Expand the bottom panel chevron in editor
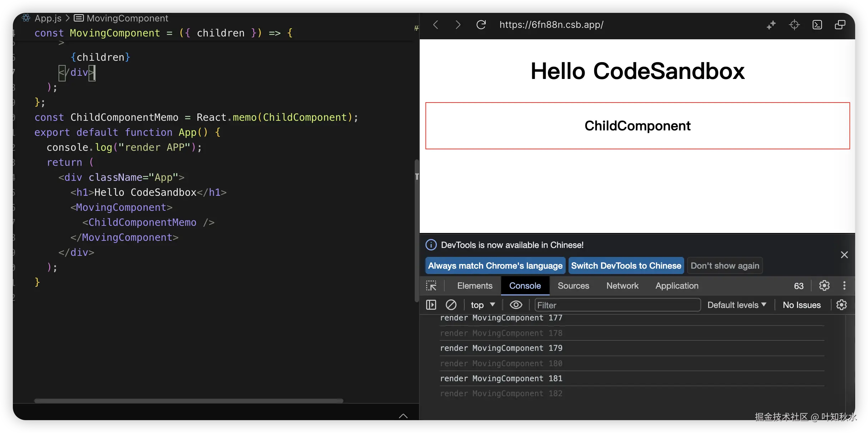 [x=403, y=415]
